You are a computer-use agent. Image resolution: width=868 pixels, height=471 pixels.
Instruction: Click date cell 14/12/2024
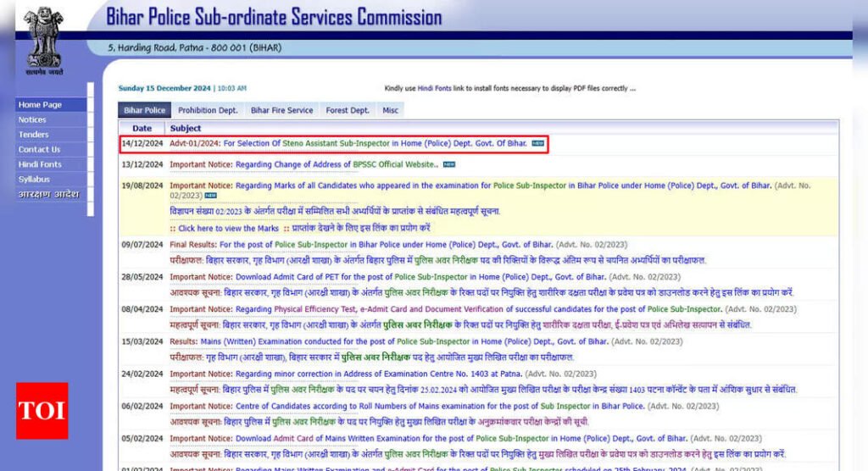(142, 143)
